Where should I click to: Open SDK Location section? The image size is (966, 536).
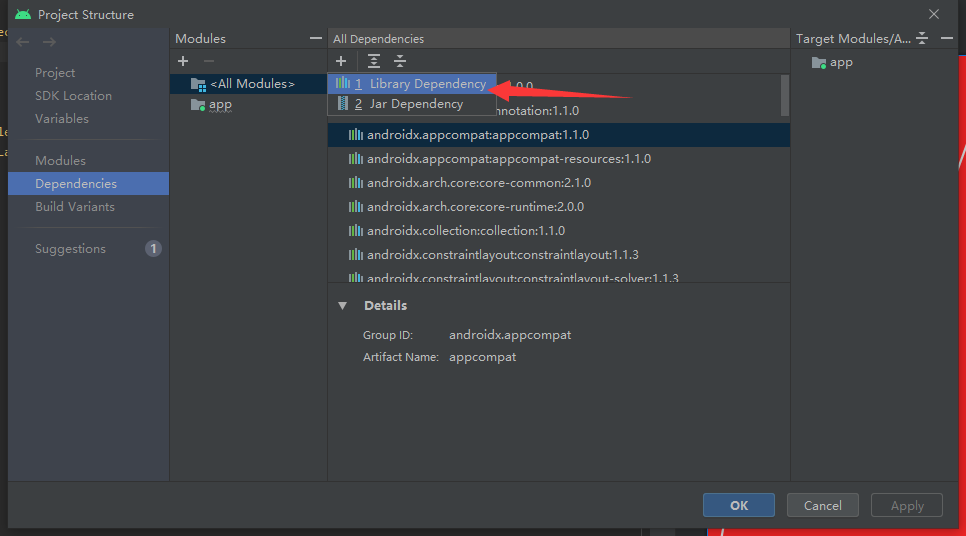[x=73, y=95]
